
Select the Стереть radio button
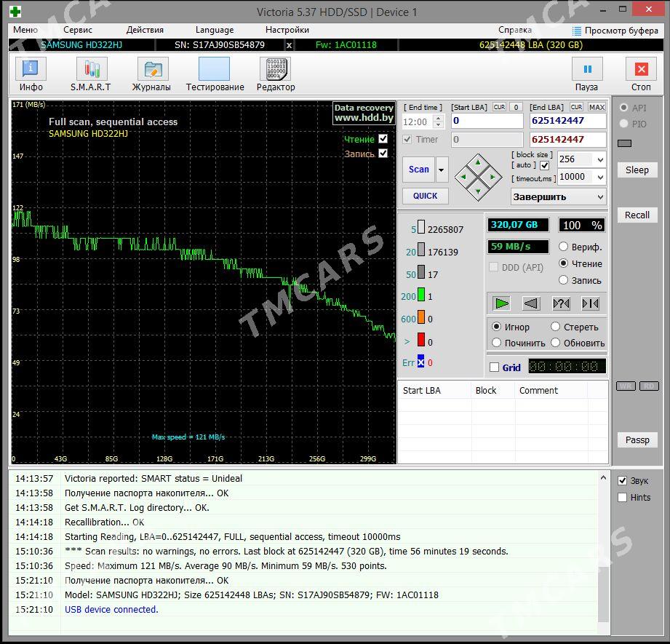pyautogui.click(x=556, y=327)
